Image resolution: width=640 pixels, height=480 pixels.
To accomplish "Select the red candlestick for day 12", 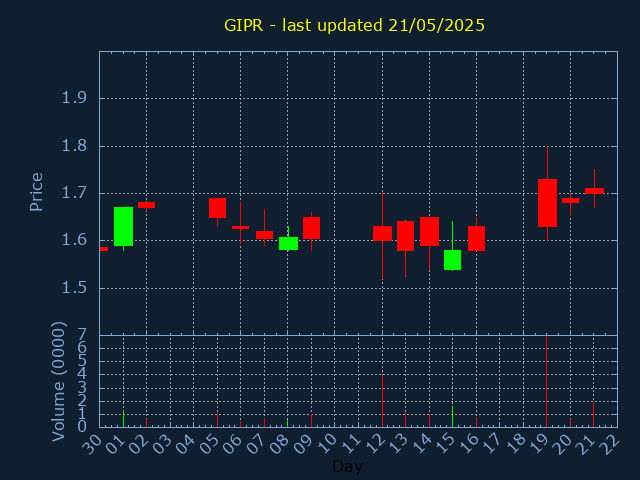I will point(382,233).
